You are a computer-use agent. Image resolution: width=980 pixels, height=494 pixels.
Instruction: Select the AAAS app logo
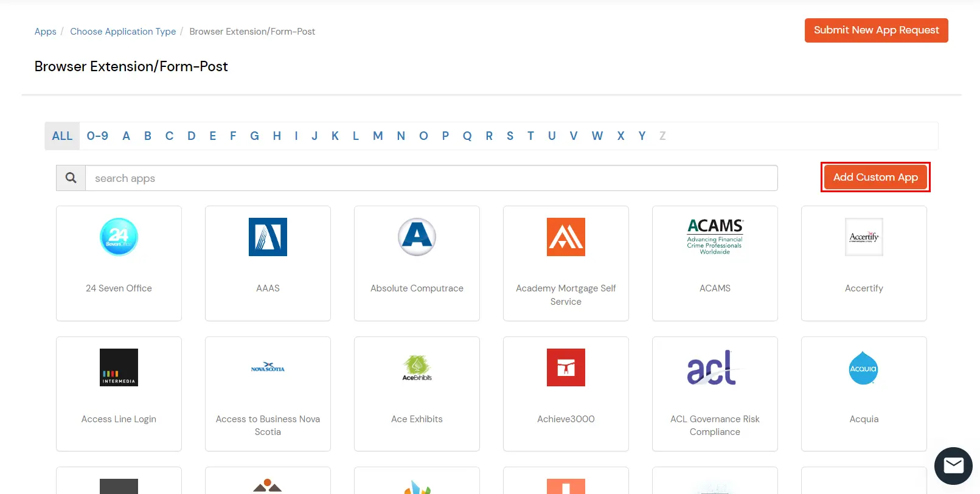[268, 237]
